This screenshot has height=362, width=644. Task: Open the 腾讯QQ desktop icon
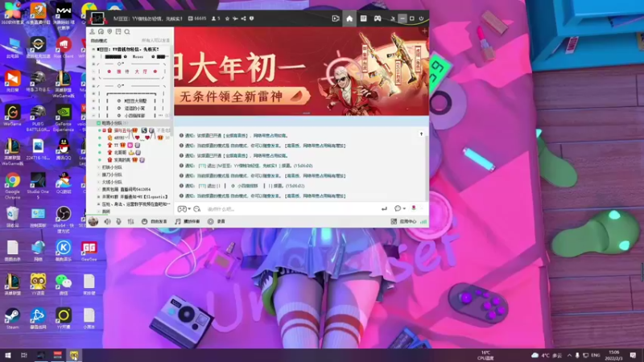pos(64,149)
